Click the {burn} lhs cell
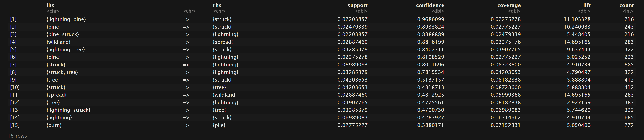This screenshot has width=644, height=140. [54, 125]
